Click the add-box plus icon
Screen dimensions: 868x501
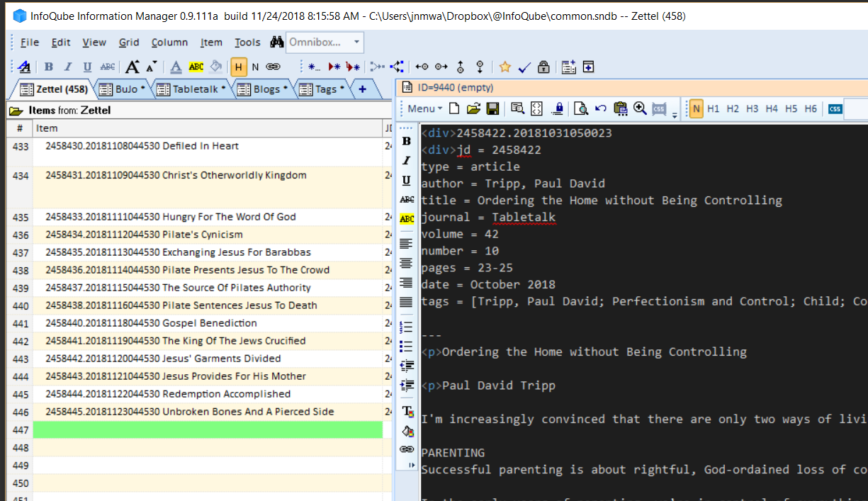588,67
